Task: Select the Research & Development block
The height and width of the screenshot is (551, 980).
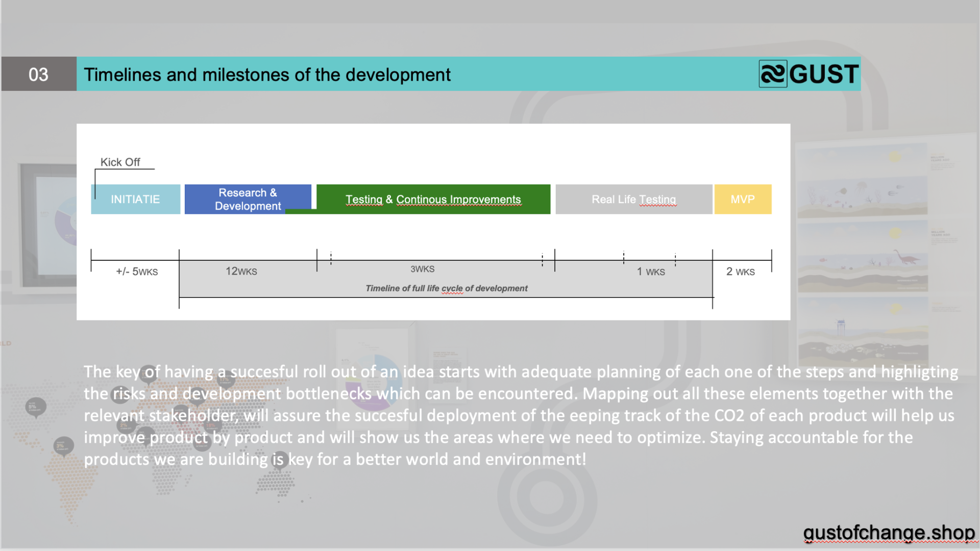Action: (248, 199)
